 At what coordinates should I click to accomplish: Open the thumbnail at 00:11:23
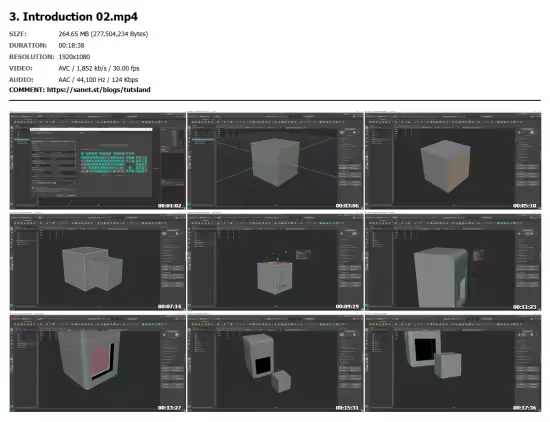(453, 262)
